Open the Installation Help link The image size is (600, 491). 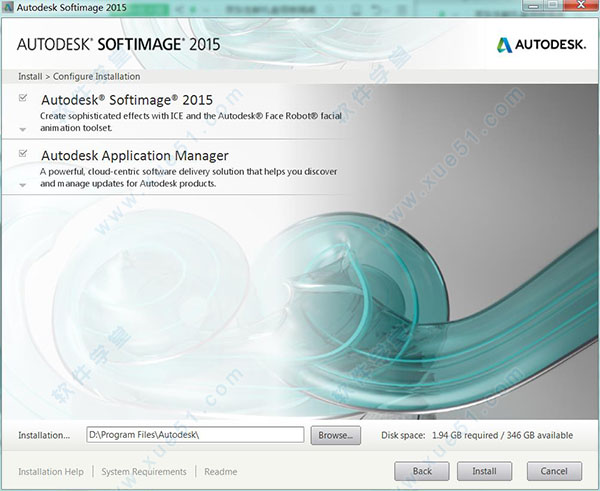(x=51, y=472)
